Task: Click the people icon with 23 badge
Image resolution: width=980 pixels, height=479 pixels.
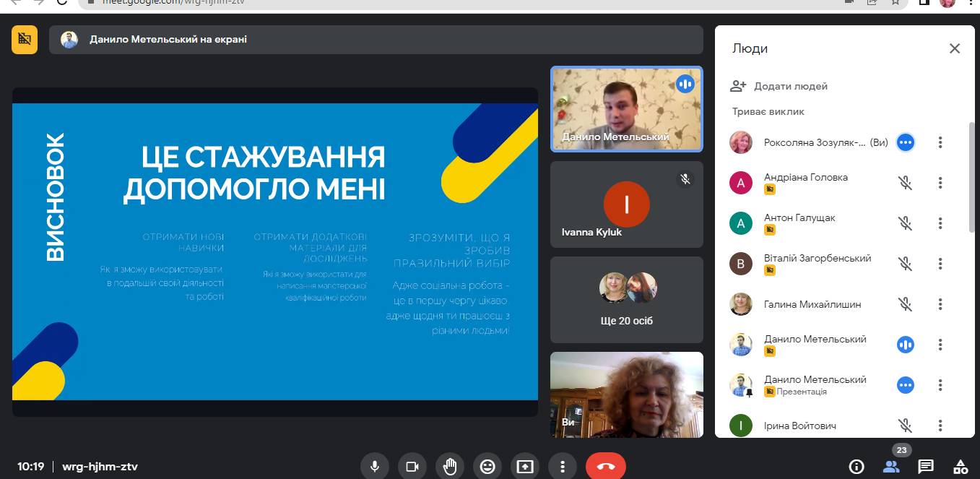Action: (891, 466)
